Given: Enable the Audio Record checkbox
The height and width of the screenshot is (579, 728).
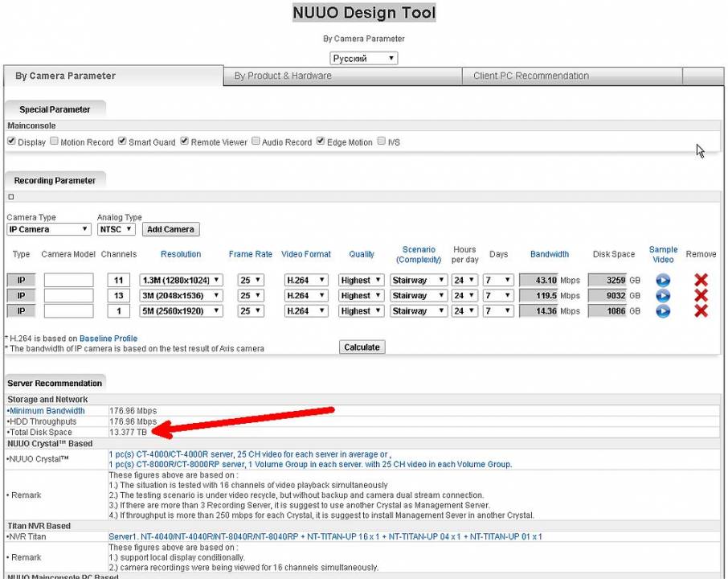Looking at the screenshot, I should pyautogui.click(x=256, y=142).
